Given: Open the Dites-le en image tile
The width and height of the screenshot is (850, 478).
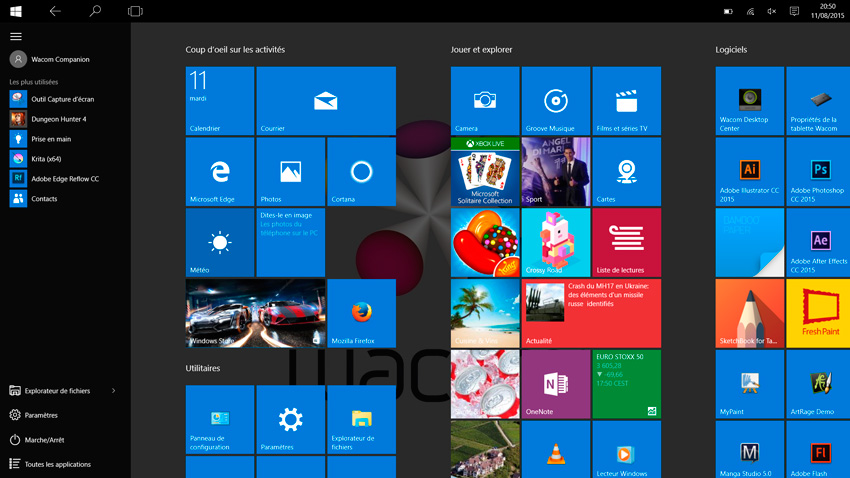Looking at the screenshot, I should coord(291,242).
